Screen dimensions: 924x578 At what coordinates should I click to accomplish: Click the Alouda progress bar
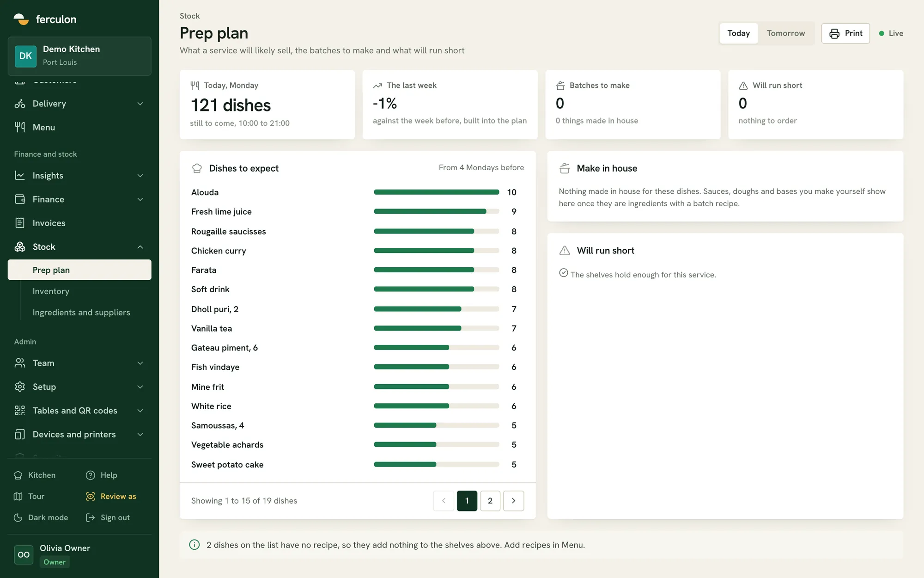tap(437, 192)
